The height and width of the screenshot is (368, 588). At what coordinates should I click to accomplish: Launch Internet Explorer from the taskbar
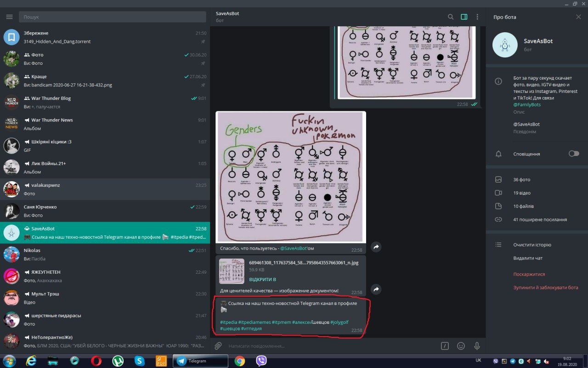point(31,361)
